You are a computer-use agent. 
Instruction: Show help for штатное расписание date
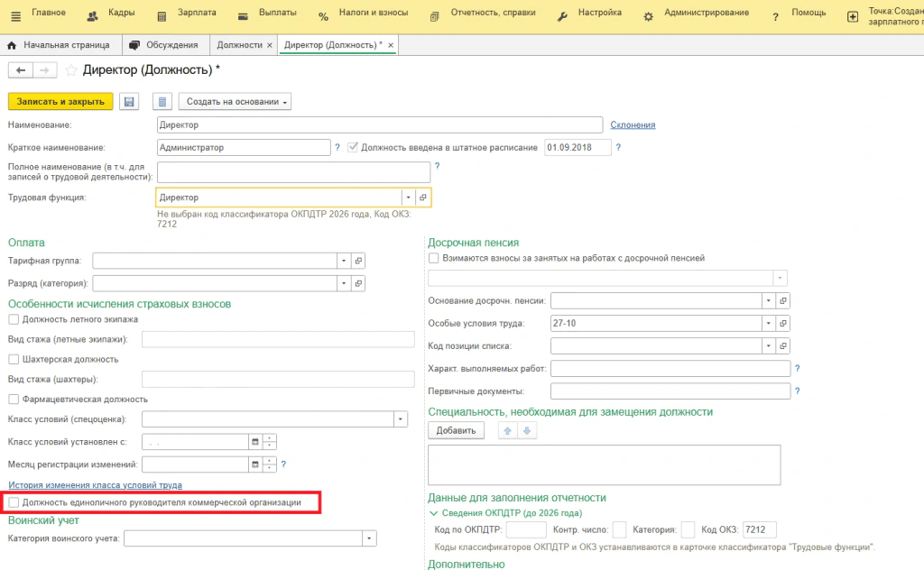tap(618, 147)
